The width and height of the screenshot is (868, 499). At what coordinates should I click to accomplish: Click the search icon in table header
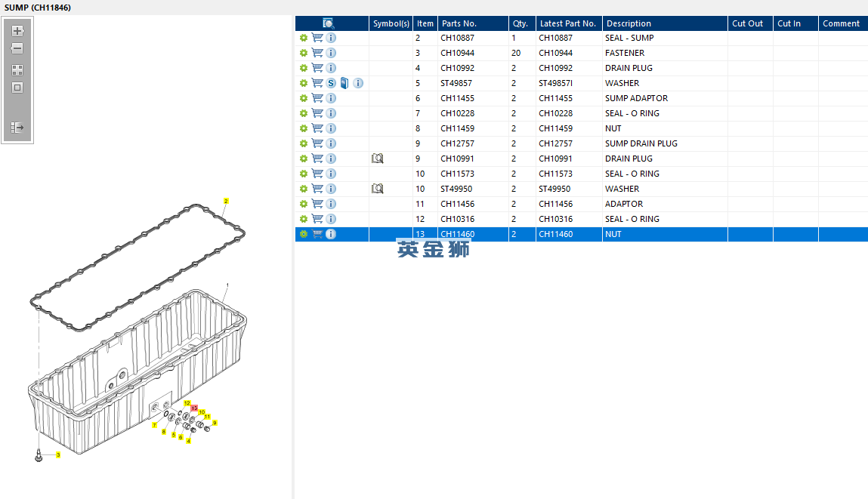pyautogui.click(x=329, y=23)
